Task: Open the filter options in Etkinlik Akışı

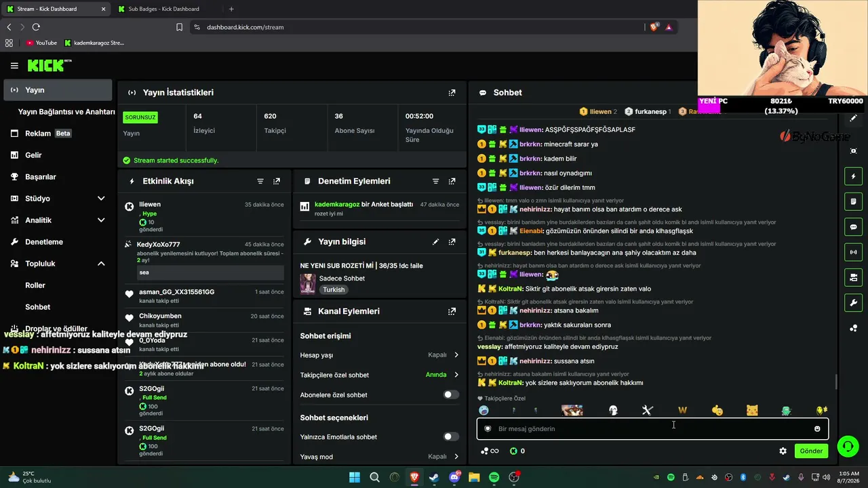Action: pyautogui.click(x=260, y=181)
